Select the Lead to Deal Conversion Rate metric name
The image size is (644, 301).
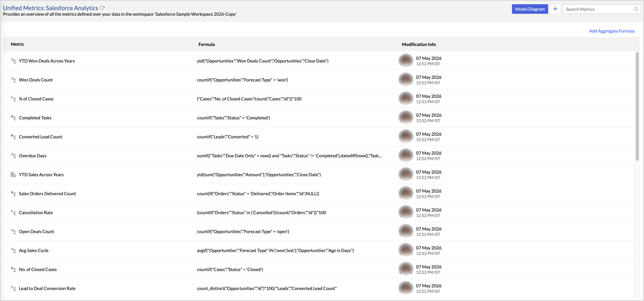point(47,288)
